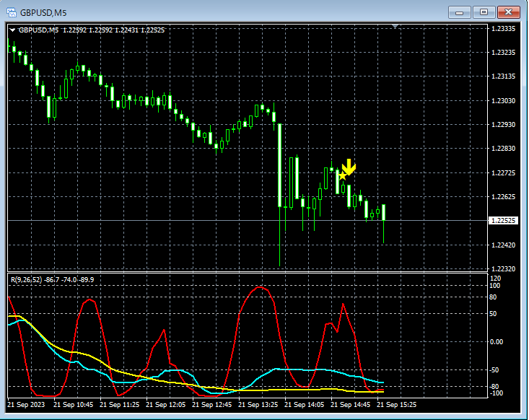This screenshot has width=529, height=420.
Task: Close the GBPUSD,M5 chart window
Action: pyautogui.click(x=509, y=12)
